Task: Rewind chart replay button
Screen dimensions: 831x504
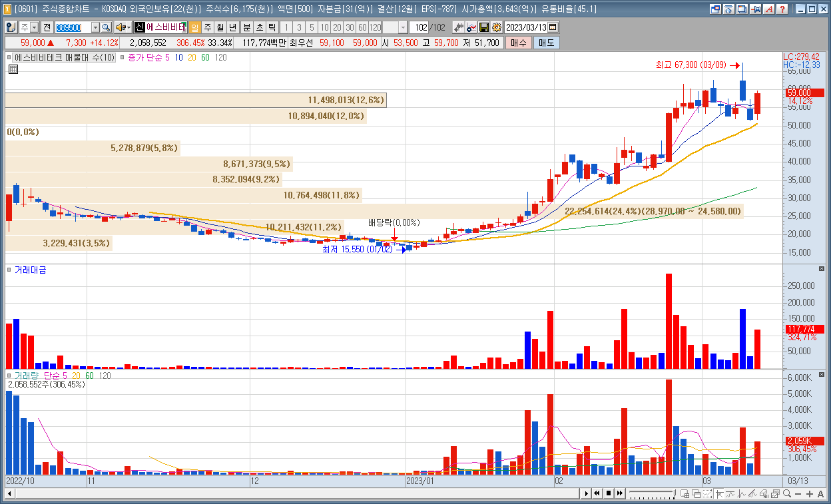Action: coord(597,493)
